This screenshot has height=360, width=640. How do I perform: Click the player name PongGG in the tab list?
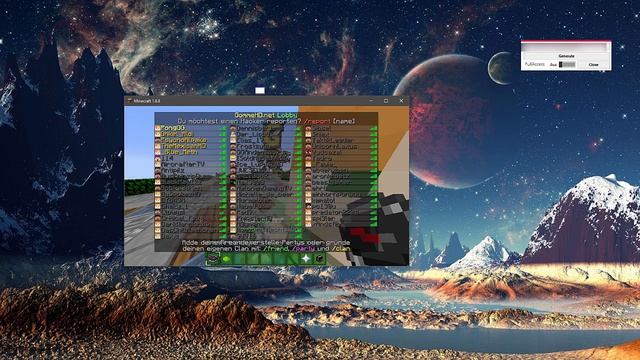pyautogui.click(x=173, y=128)
